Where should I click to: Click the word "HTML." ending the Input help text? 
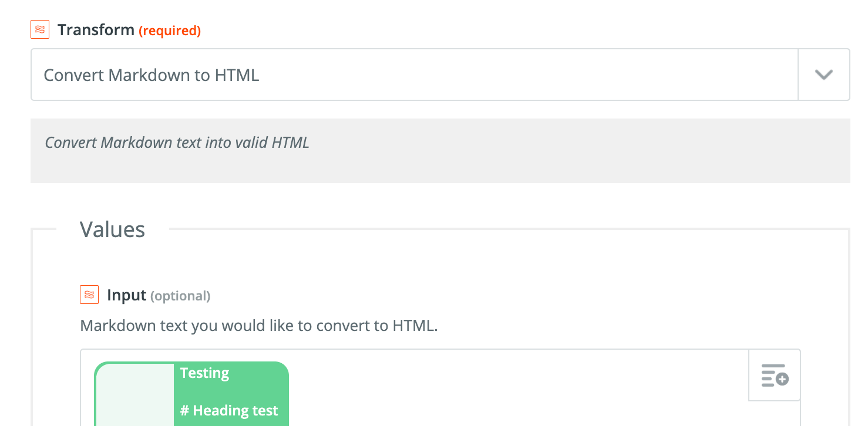(416, 326)
